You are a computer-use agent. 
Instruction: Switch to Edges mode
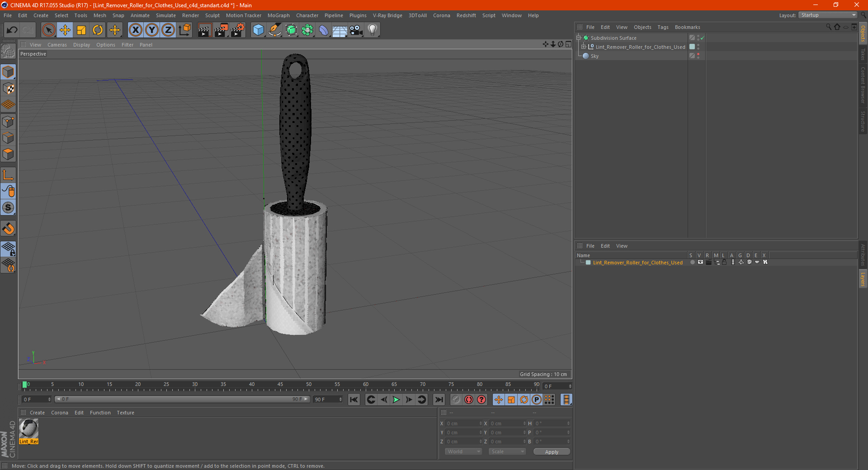click(8, 138)
